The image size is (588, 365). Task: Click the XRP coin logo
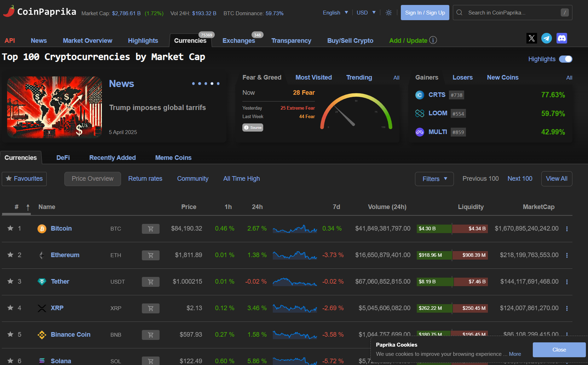(x=42, y=308)
